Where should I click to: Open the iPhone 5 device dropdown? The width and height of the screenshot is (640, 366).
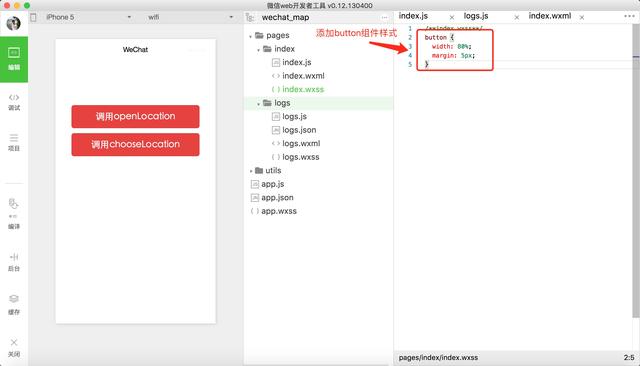coord(88,17)
